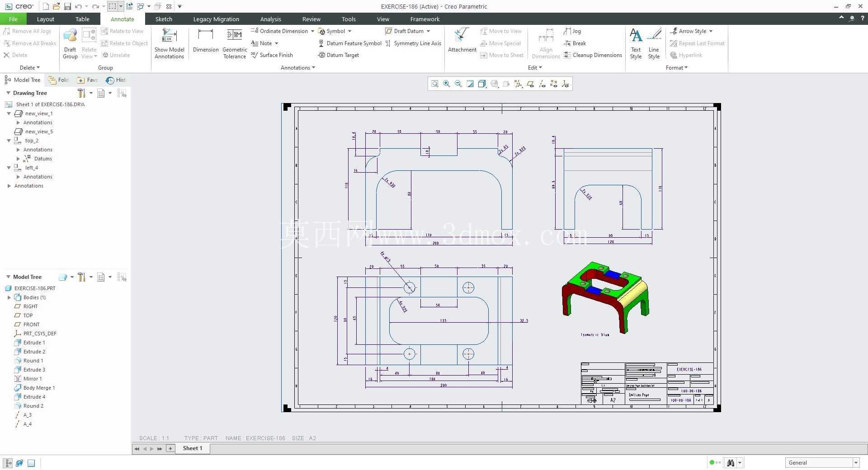Click the search binoculars icon in status bar
Screen dimensions: 868x470
[730, 463]
